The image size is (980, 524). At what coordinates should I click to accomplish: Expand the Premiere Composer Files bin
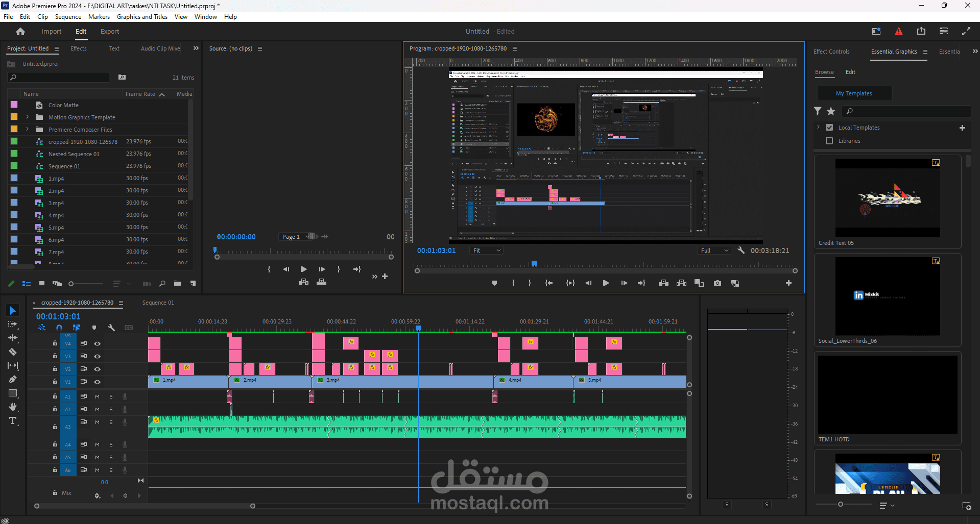[27, 130]
